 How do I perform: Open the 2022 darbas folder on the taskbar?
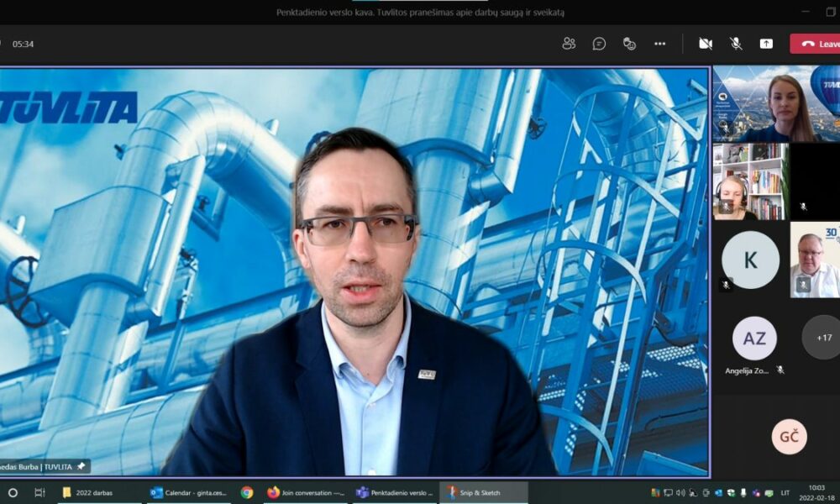tap(88, 492)
